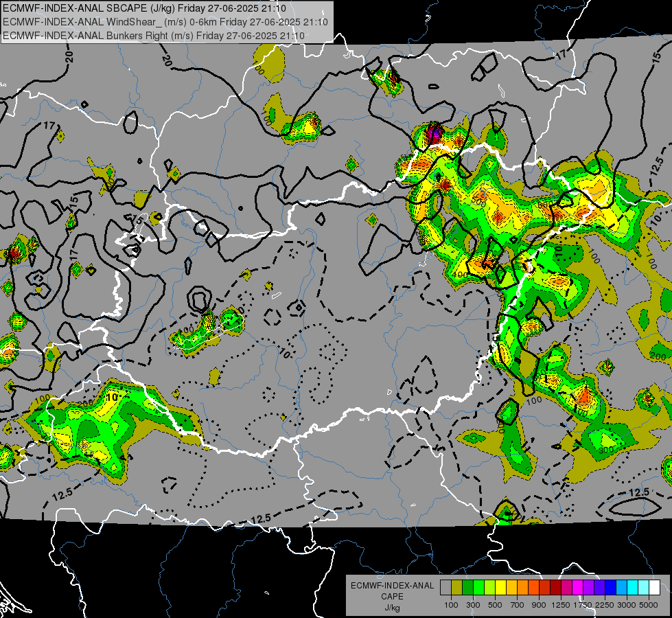Select the red swatch after 900

(x=545, y=588)
